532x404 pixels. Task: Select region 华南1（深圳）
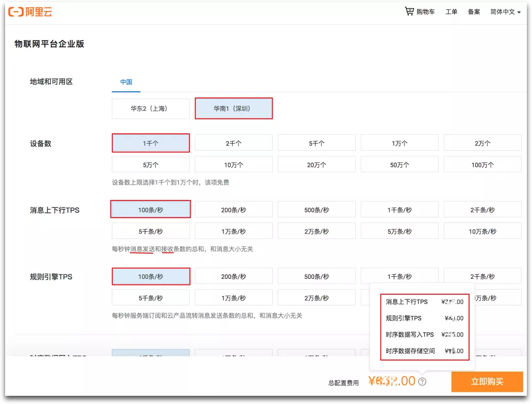pyautogui.click(x=233, y=109)
